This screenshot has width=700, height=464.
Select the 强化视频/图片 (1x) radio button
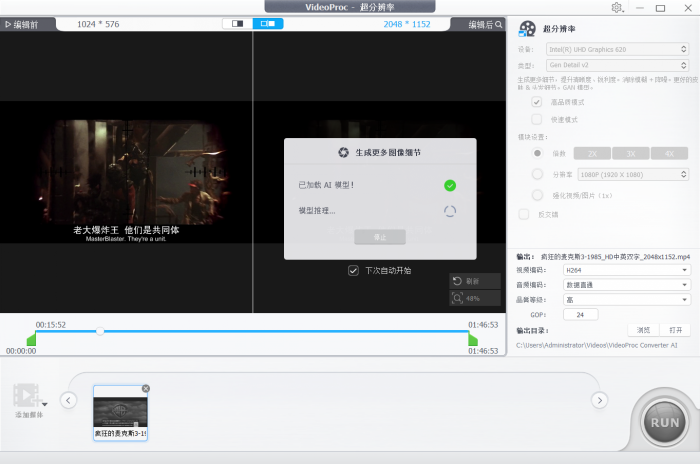pos(537,195)
